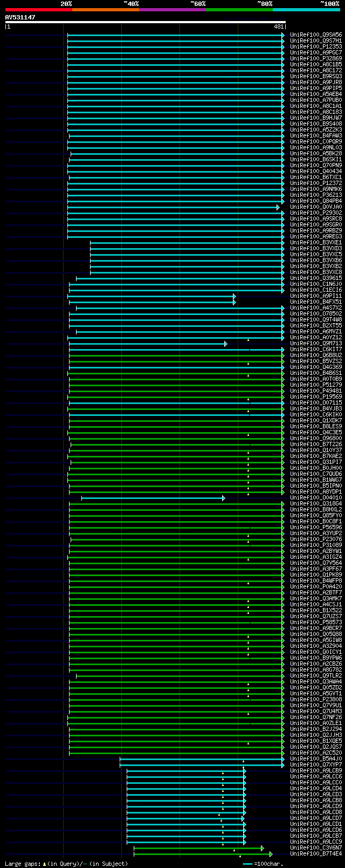Select hit UniRef100_Q40434
345x868 pixels.
(x=316, y=171)
